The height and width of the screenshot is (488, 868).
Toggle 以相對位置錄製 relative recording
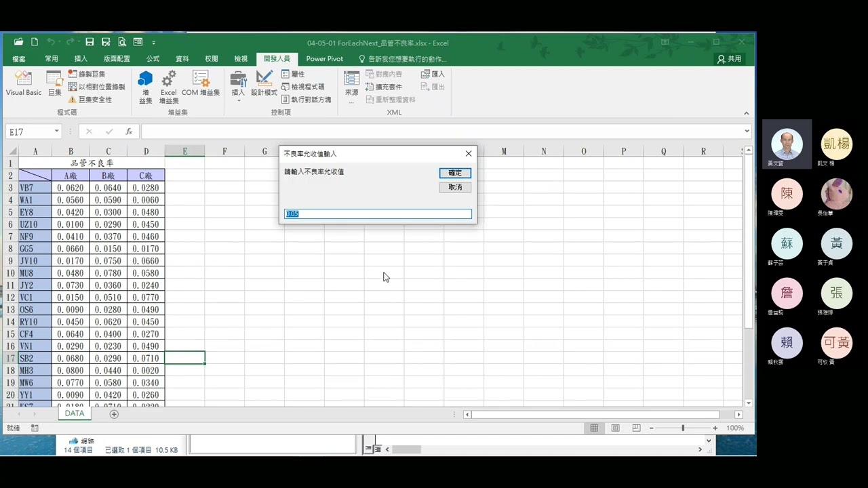[96, 87]
